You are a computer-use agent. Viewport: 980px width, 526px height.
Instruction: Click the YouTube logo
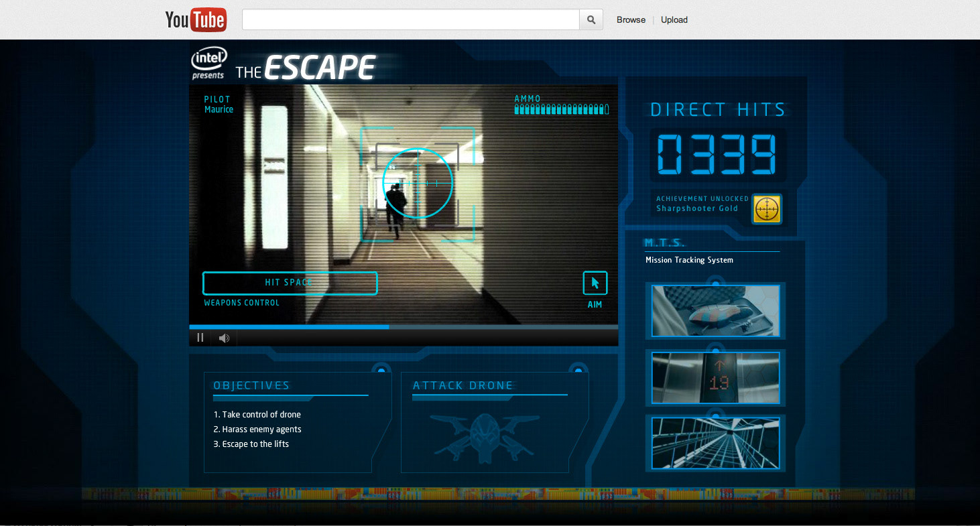pyautogui.click(x=196, y=19)
